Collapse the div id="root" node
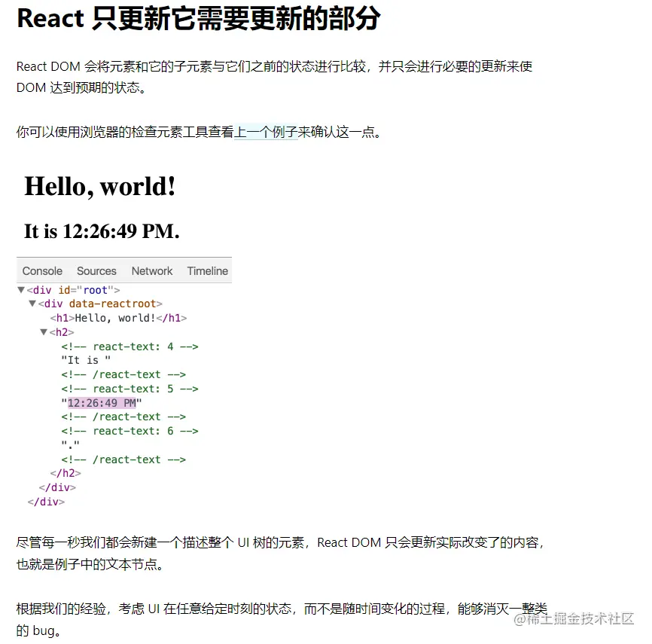The image size is (652, 644). (x=21, y=289)
